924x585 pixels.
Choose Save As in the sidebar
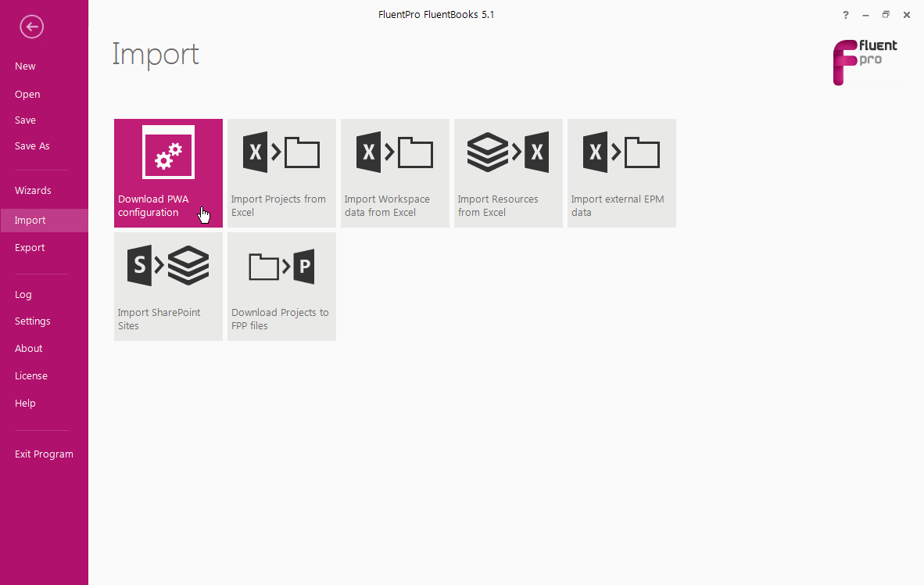[32, 146]
